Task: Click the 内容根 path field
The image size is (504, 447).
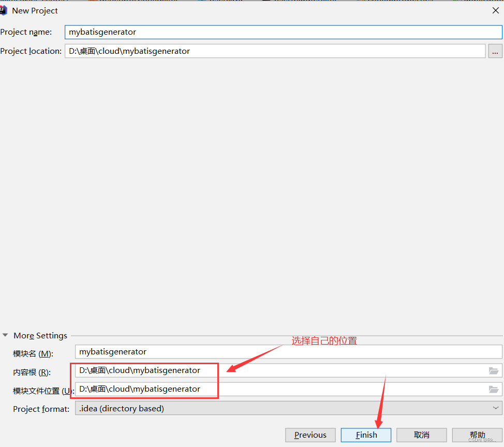Action: coord(145,370)
